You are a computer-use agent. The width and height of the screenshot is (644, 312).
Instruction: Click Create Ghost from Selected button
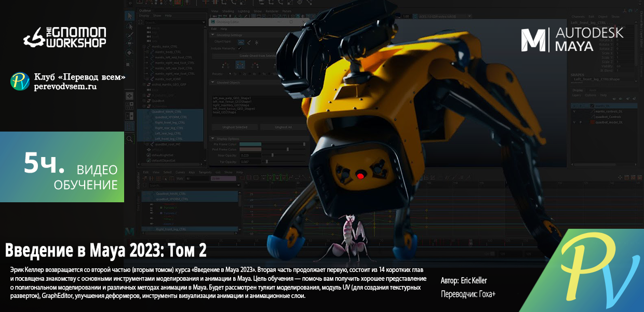click(258, 56)
